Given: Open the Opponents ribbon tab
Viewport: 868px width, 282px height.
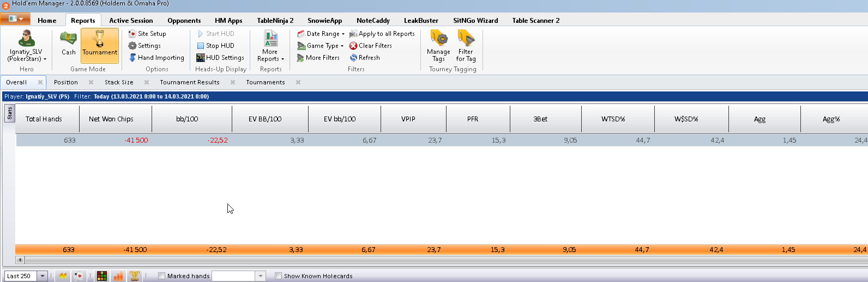Looking at the screenshot, I should pos(184,21).
